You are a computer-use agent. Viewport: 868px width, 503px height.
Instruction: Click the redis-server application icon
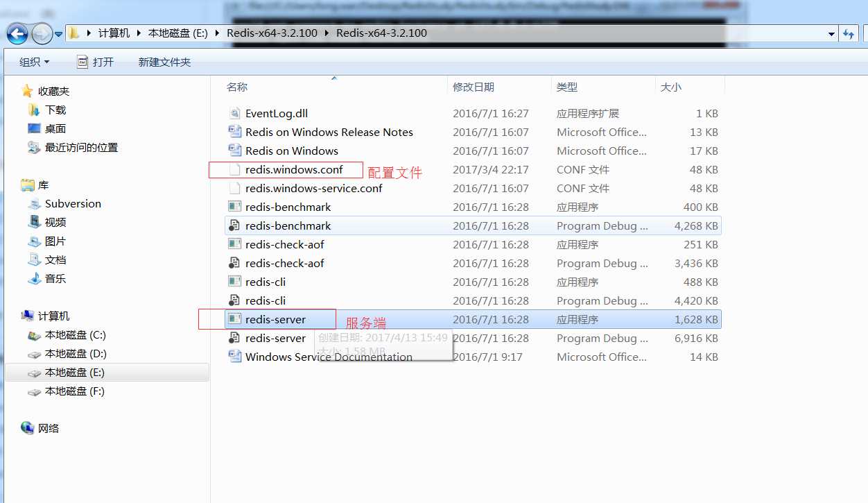click(234, 319)
